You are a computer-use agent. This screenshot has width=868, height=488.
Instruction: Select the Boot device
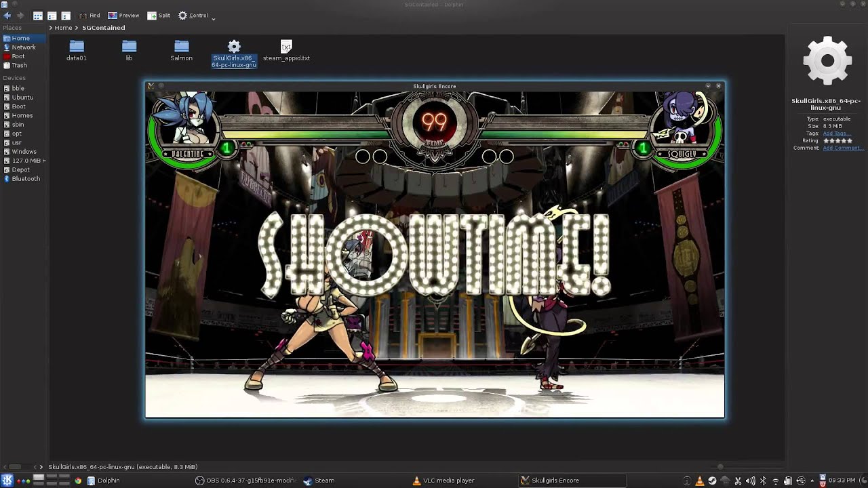click(24, 106)
